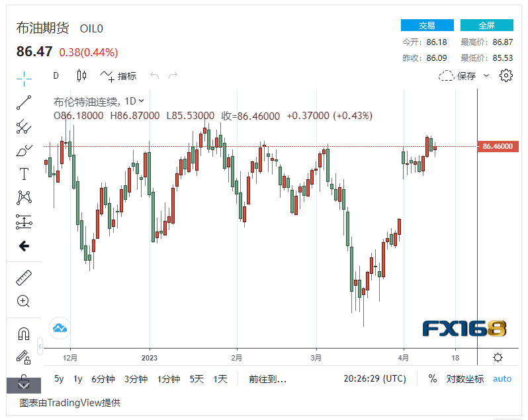Open chart settings gear at top right
The width and height of the screenshot is (528, 420).
(x=506, y=75)
